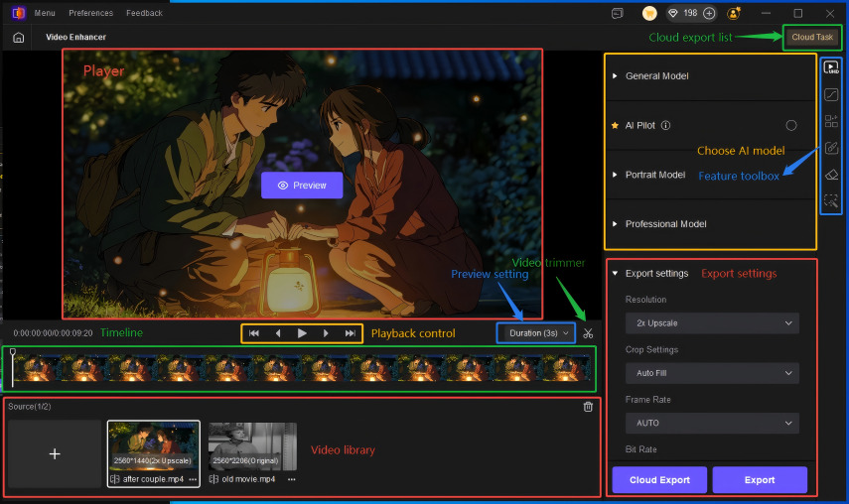The height and width of the screenshot is (504, 849).
Task: Open Preferences
Action: (91, 13)
